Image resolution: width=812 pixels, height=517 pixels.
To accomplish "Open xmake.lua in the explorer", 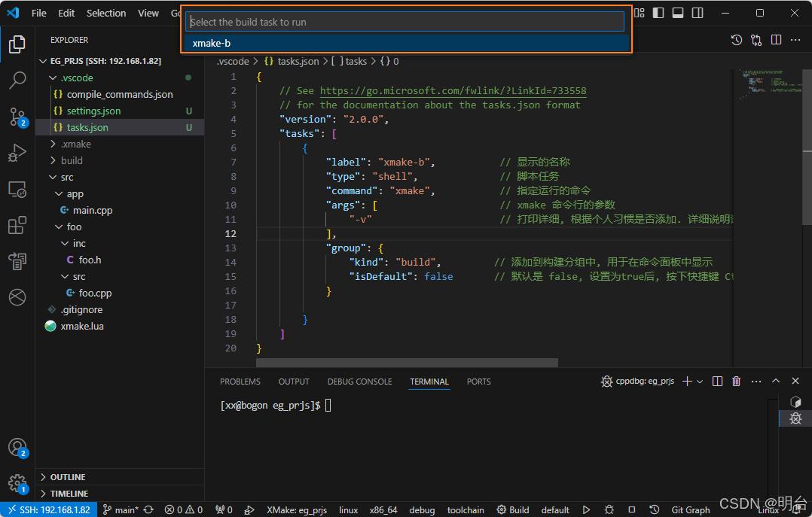I will point(82,326).
